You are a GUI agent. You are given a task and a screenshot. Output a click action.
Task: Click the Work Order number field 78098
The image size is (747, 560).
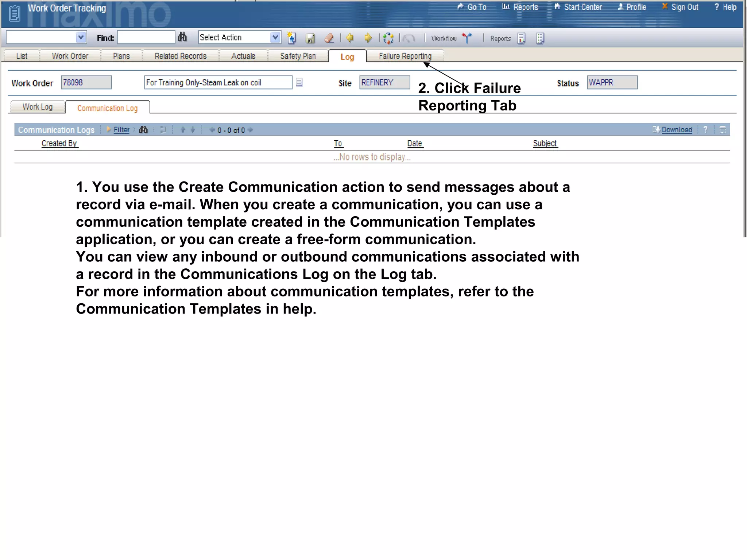86,82
